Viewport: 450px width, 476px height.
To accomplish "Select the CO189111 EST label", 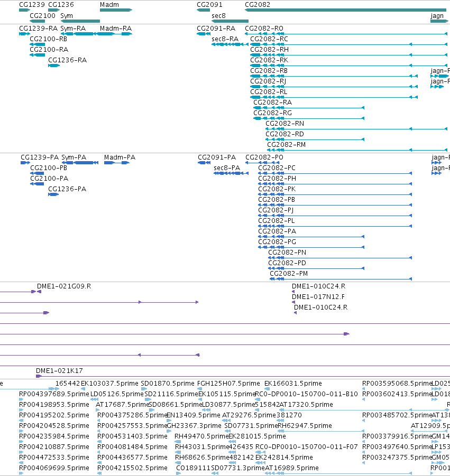I will click(194, 468).
